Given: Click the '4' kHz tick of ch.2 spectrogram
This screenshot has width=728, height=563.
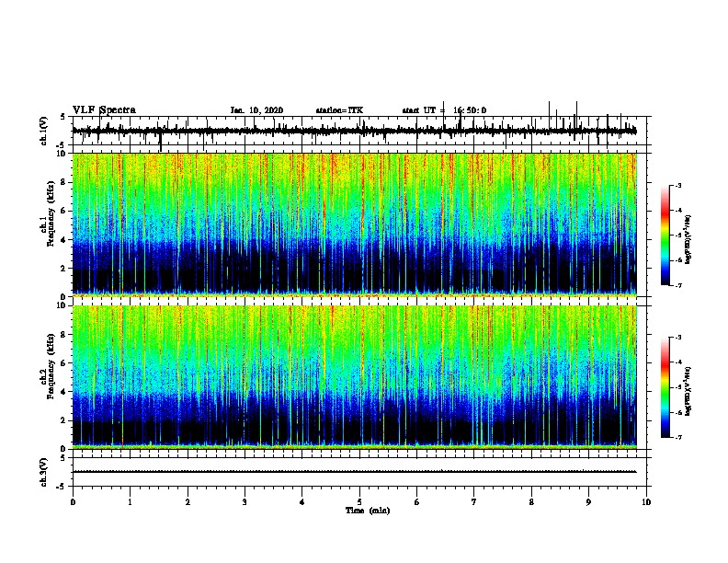Looking at the screenshot, I should pyautogui.click(x=63, y=392).
